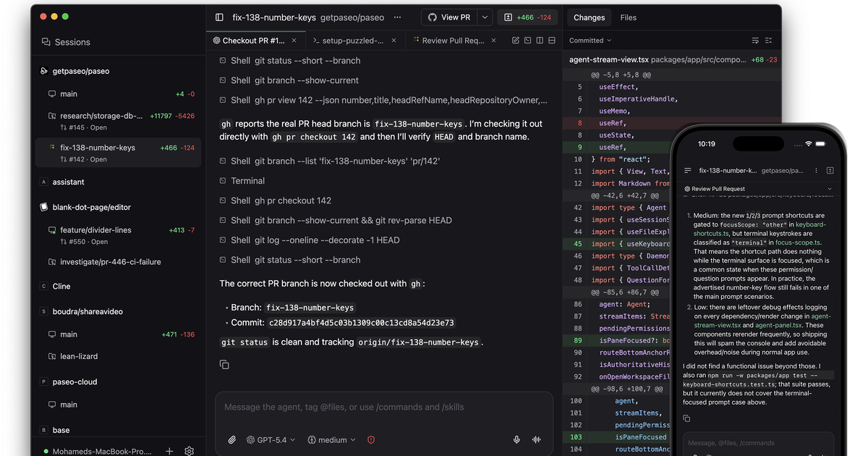Open the medium reasoning effort dropdown
Viewport: 868px width, 456px height.
click(331, 439)
